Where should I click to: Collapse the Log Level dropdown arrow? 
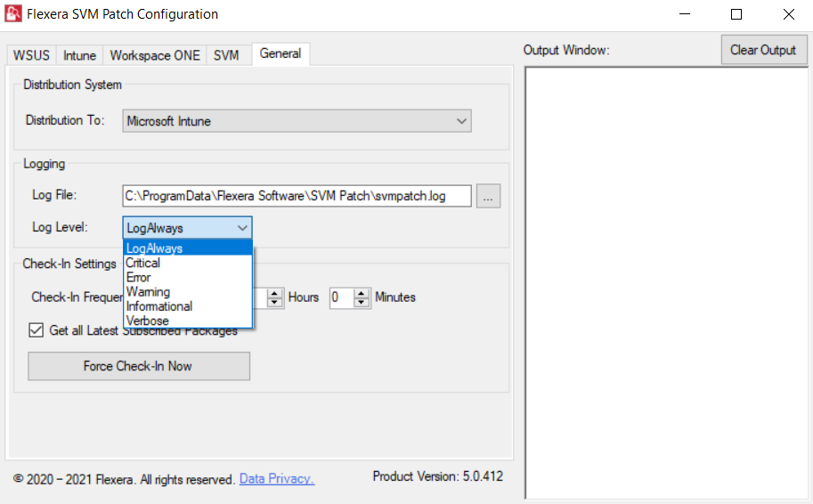tap(243, 228)
